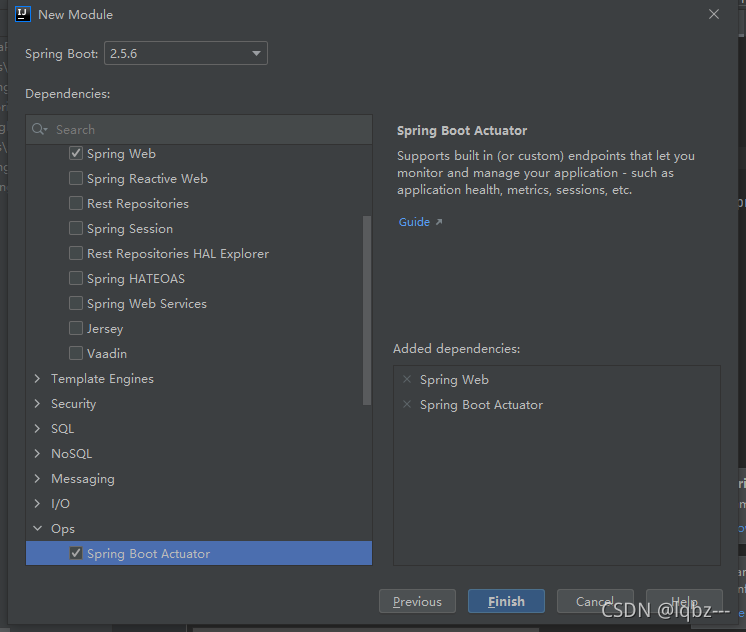
Task: Focus the dependencies Search field
Action: (199, 129)
